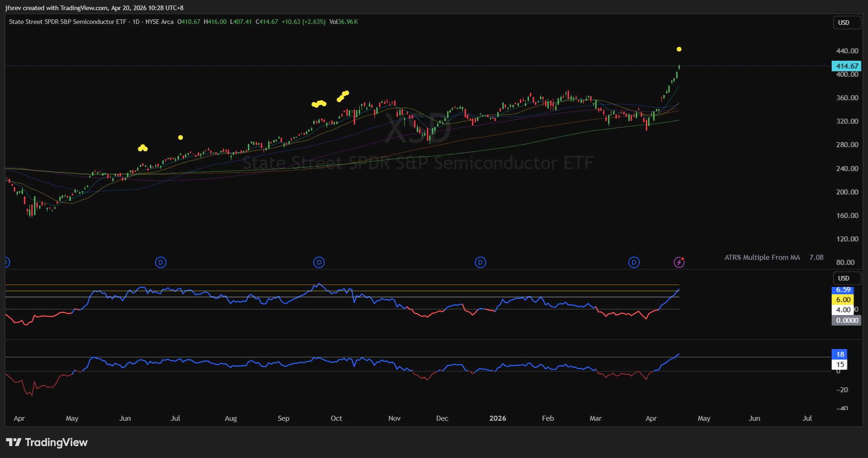Open the USD currency selector in the indicator pane
This screenshot has width=868, height=458.
846,278
